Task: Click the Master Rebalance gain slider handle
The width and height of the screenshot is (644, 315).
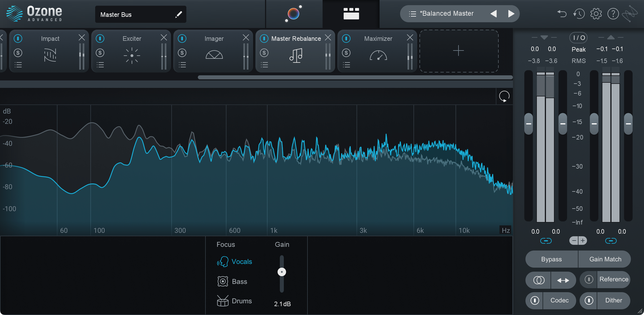Action: (282, 272)
